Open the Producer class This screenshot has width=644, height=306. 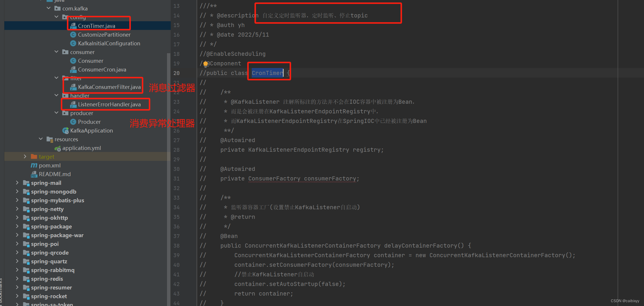(89, 122)
